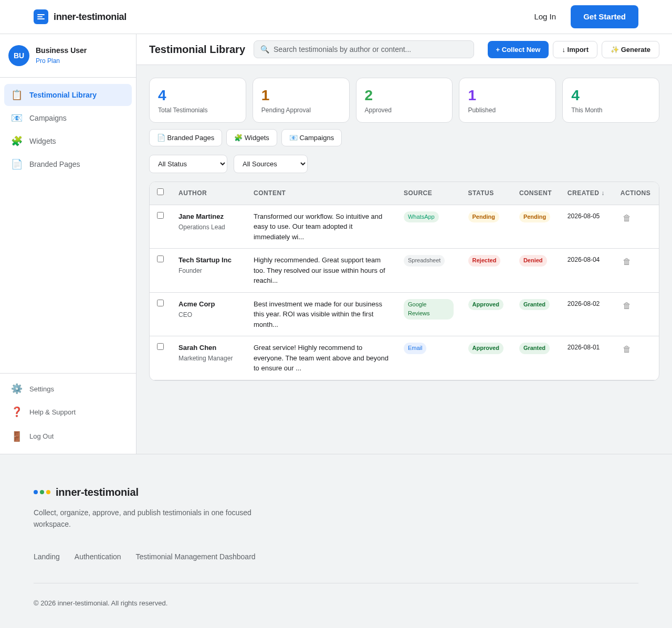Screen dimensions: 672x628
Task: Select the Tech Startup Inc row checkbox
Action: pyautogui.click(x=160, y=259)
